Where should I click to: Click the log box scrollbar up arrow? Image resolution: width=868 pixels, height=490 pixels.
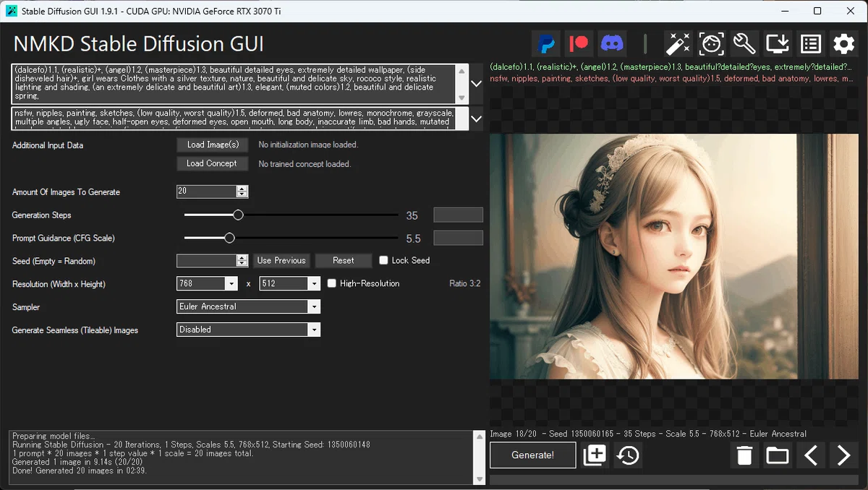pyautogui.click(x=478, y=437)
